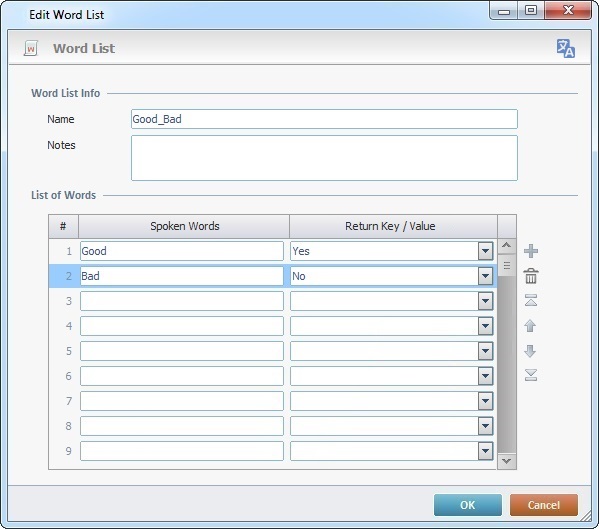
Task: Click the word list scrollbar thumb
Action: point(507,265)
